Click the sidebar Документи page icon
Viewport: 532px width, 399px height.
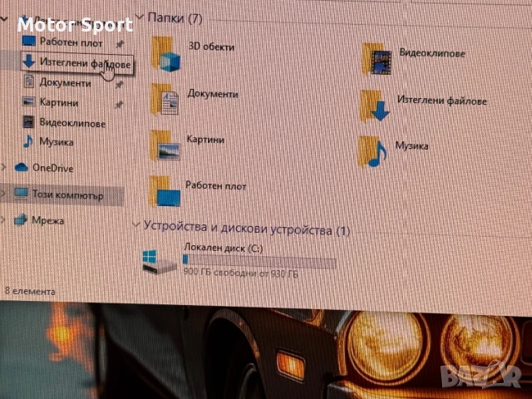[x=28, y=81]
